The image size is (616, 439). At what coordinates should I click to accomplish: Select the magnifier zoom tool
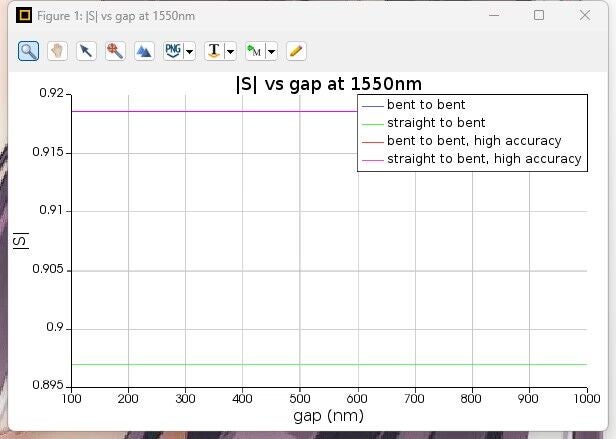click(28, 51)
